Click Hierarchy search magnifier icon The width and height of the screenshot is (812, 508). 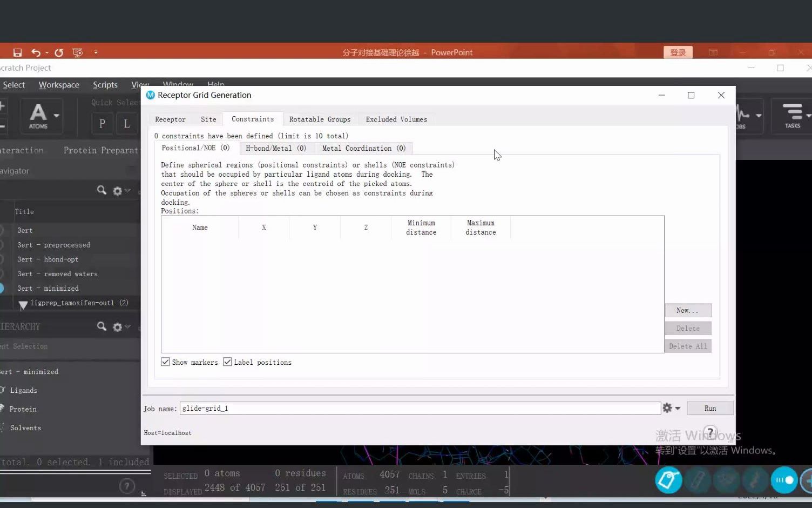point(101,326)
